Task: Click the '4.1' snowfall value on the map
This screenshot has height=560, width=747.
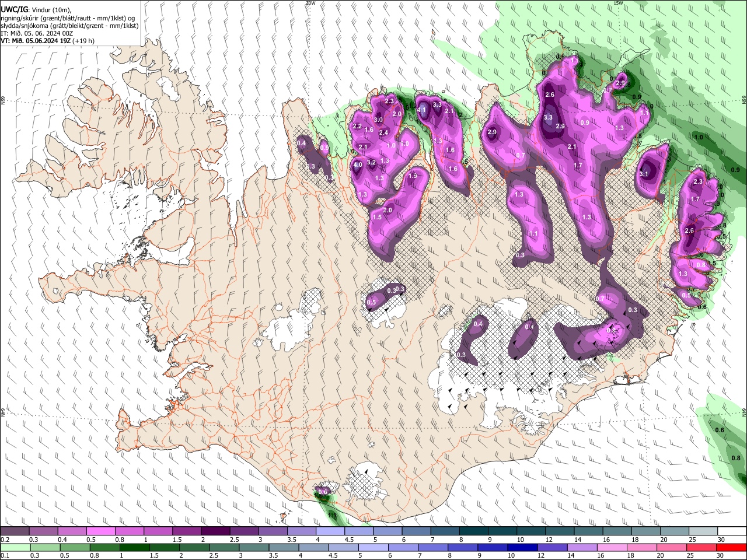Action: [x=421, y=109]
